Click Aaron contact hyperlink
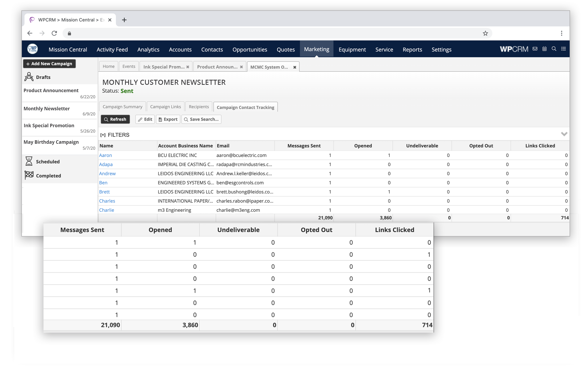Screen dimensions: 588x367 point(105,155)
